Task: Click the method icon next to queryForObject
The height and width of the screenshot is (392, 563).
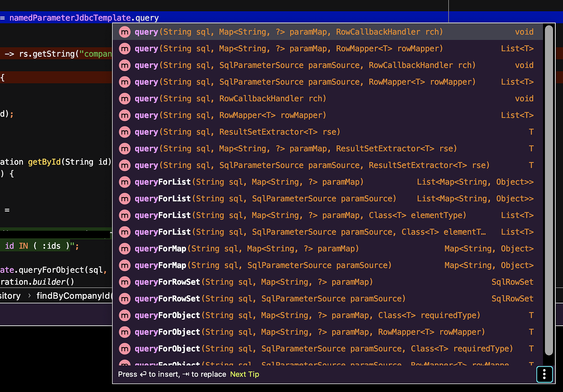Action: click(125, 315)
